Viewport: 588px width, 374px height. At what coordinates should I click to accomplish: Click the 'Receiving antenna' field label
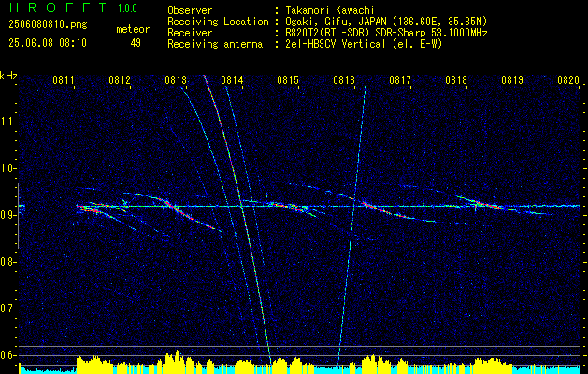click(215, 44)
